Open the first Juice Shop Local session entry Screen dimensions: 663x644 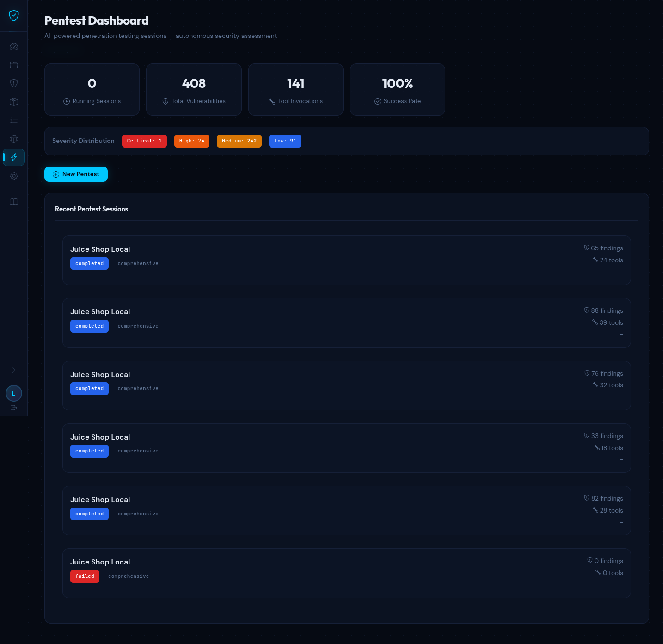coord(347,260)
